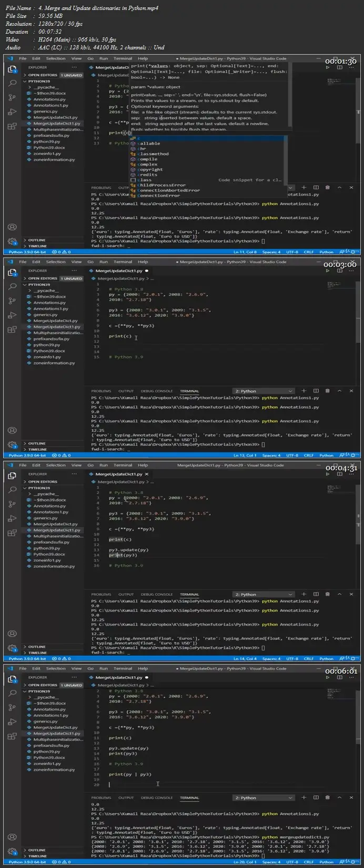Kill terminal trash icon in the 00:01:30 frame

[x=328, y=188]
